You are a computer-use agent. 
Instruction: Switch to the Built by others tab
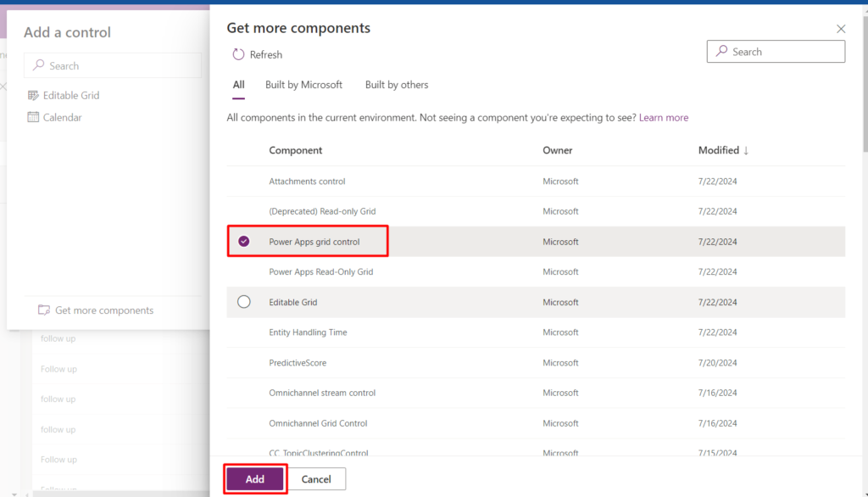coord(397,85)
